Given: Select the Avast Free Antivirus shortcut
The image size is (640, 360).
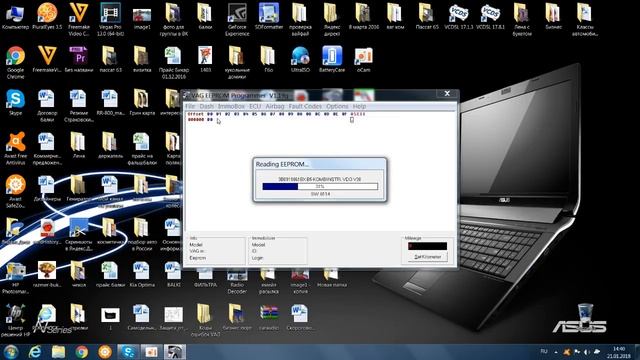Looking at the screenshot, I should coord(16,148).
